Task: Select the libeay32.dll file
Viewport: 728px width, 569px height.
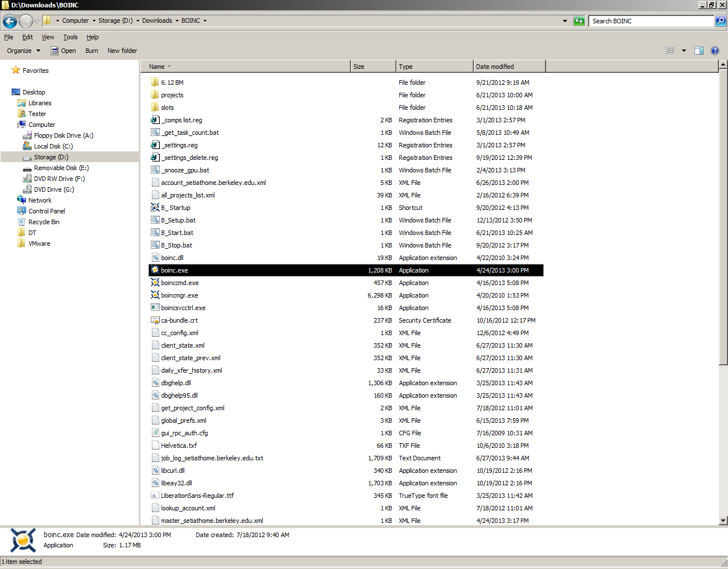Action: [346, 483]
